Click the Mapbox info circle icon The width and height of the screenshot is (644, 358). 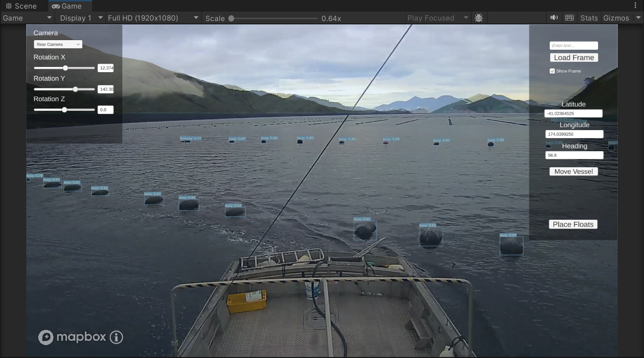coord(117,337)
